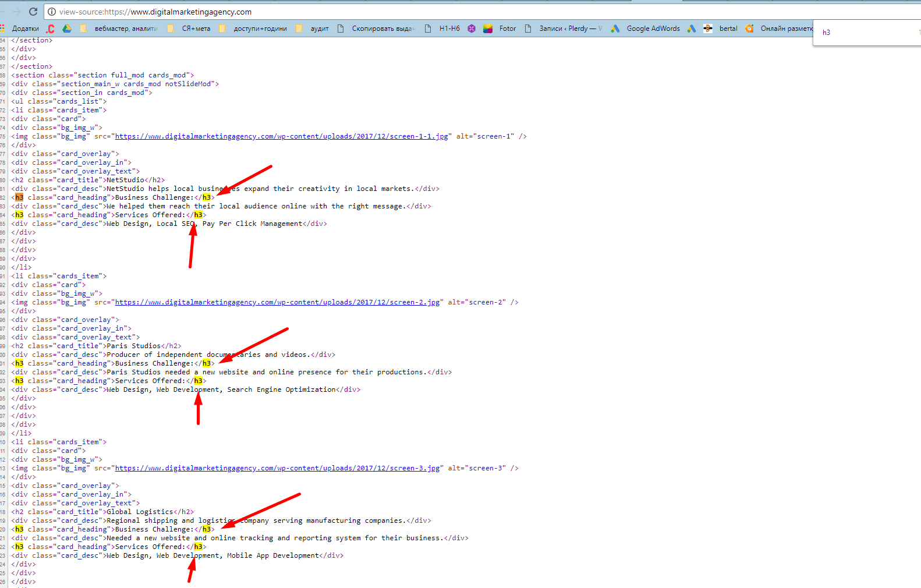Viewport: 921px width, 588px height.
Task: Click 'Web Design, Local SEO, Pay Per Click' line
Action: [169, 224]
